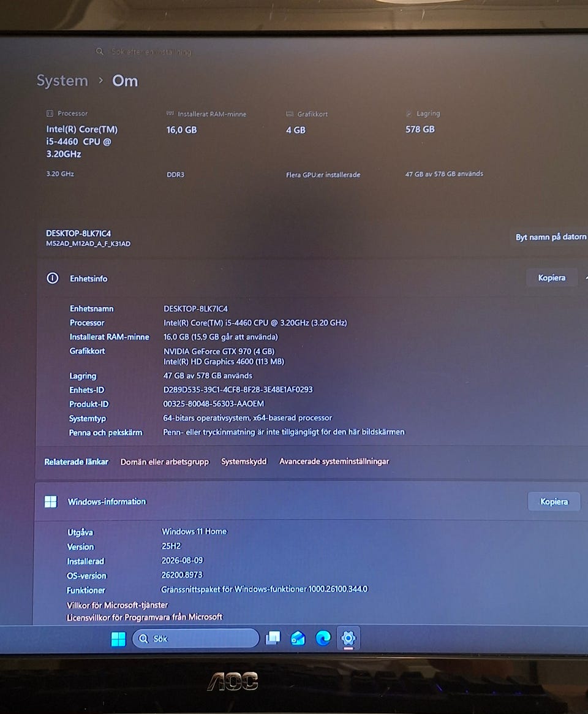588x714 pixels.
Task: Click the RAM icon beside Installerat RAM-minne
Action: click(170, 113)
